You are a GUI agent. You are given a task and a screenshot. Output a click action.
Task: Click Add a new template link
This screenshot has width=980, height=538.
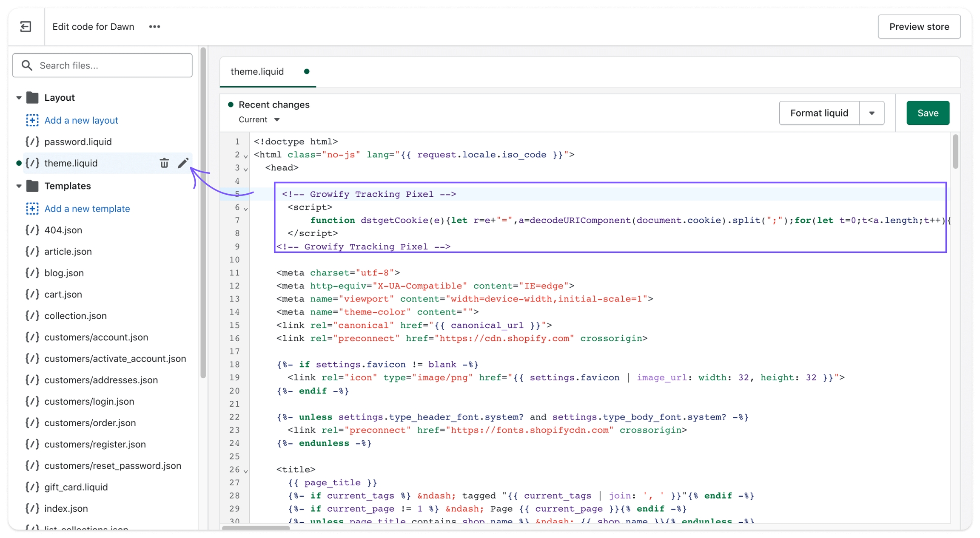(87, 209)
